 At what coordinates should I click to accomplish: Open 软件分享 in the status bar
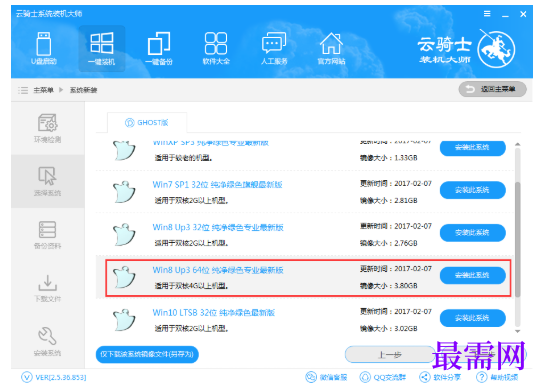[440, 377]
